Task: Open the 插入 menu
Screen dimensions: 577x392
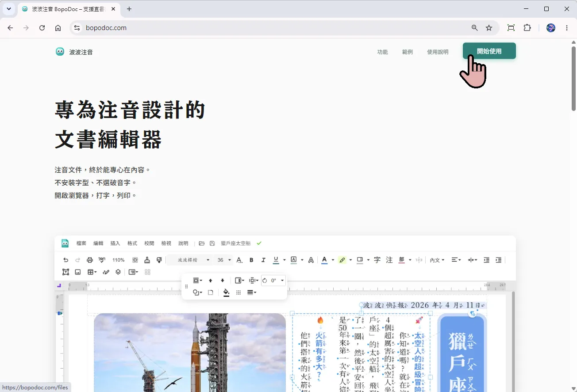Action: [115, 243]
